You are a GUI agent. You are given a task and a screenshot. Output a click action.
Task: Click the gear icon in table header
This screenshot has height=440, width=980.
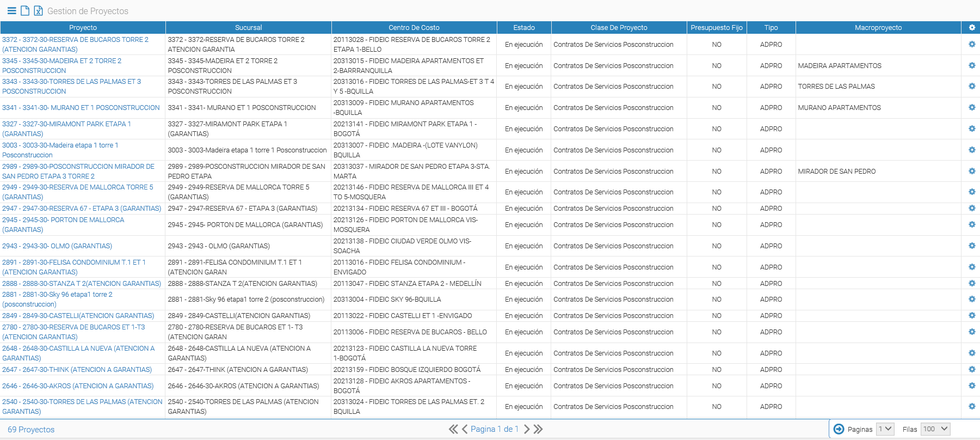click(x=972, y=27)
